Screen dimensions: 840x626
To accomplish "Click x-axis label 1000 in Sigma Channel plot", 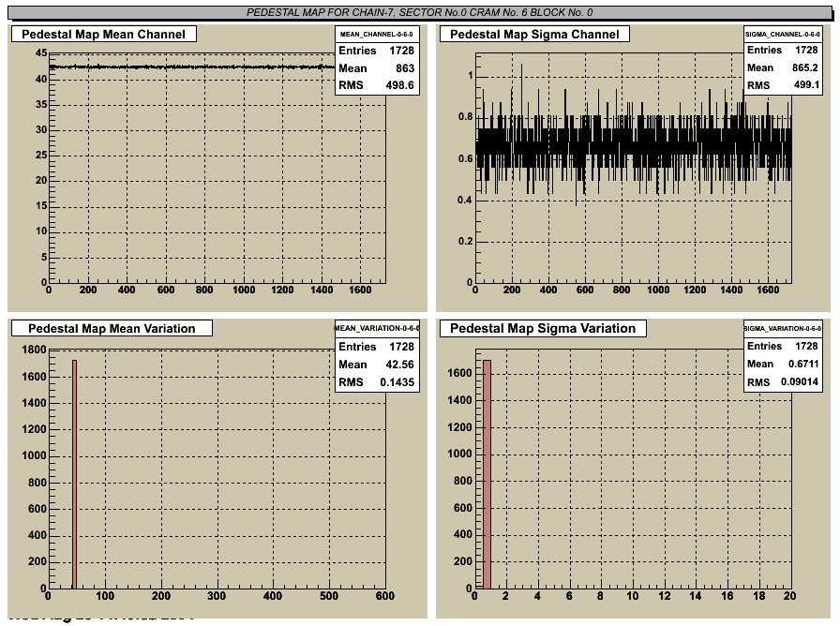I will (658, 290).
